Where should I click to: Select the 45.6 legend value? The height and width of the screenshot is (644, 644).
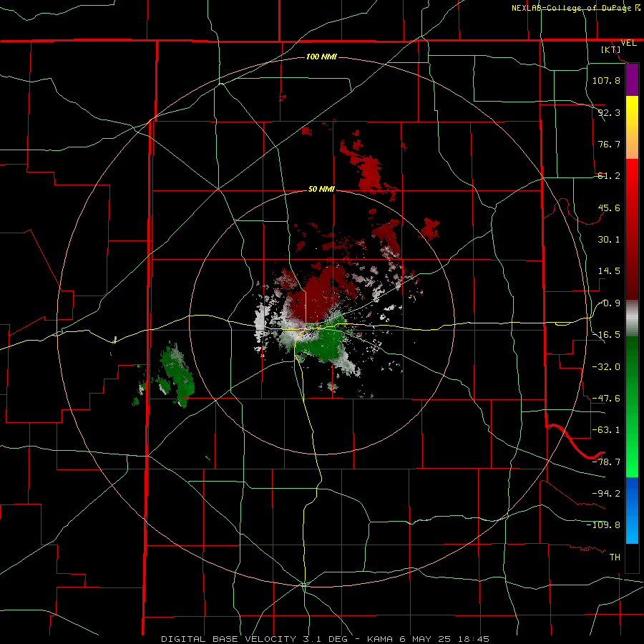tap(609, 208)
